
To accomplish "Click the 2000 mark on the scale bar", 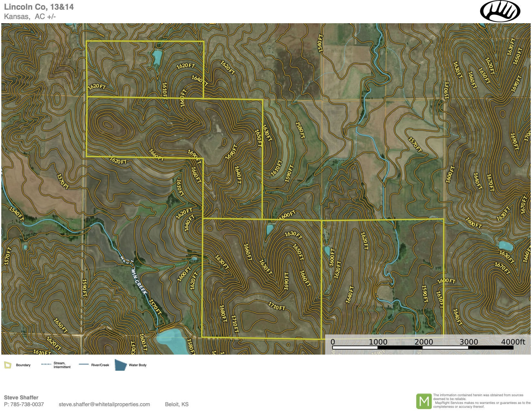I will (423, 342).
